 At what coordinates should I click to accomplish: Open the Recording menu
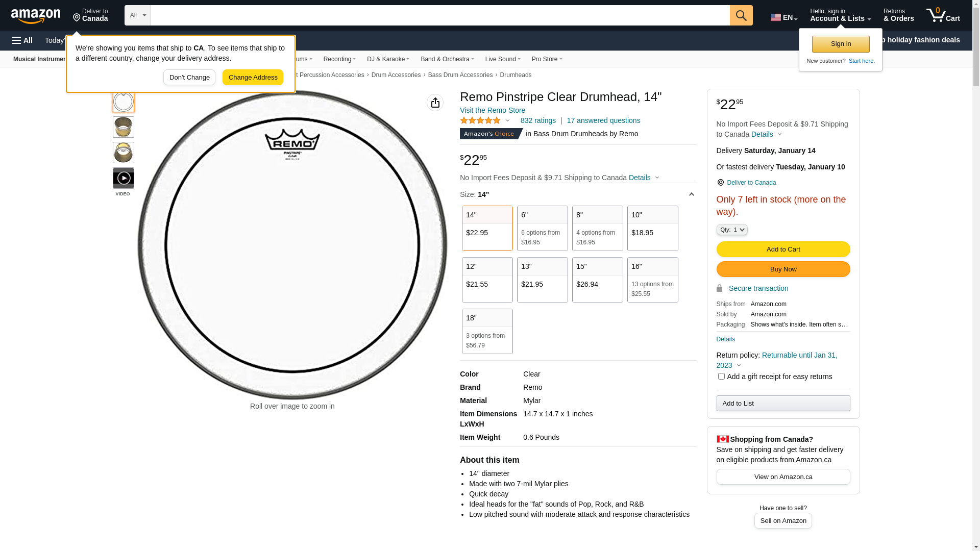click(339, 59)
